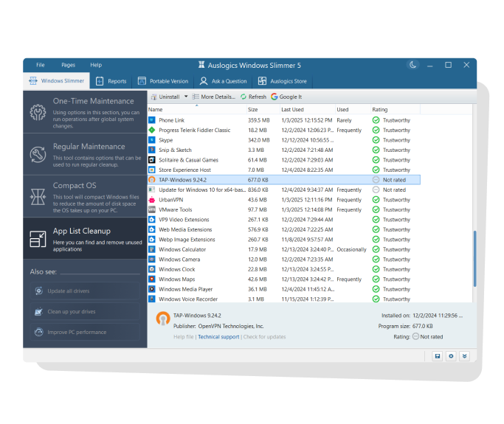This screenshot has height=424, width=504.
Task: Select the One-Time Maintenance gear icon
Action: [38, 112]
